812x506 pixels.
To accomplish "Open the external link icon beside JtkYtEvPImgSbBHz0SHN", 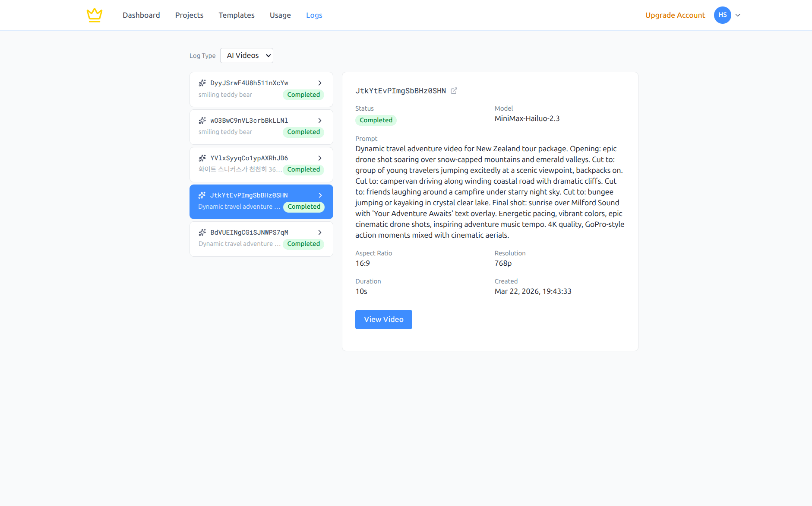I will 454,90.
